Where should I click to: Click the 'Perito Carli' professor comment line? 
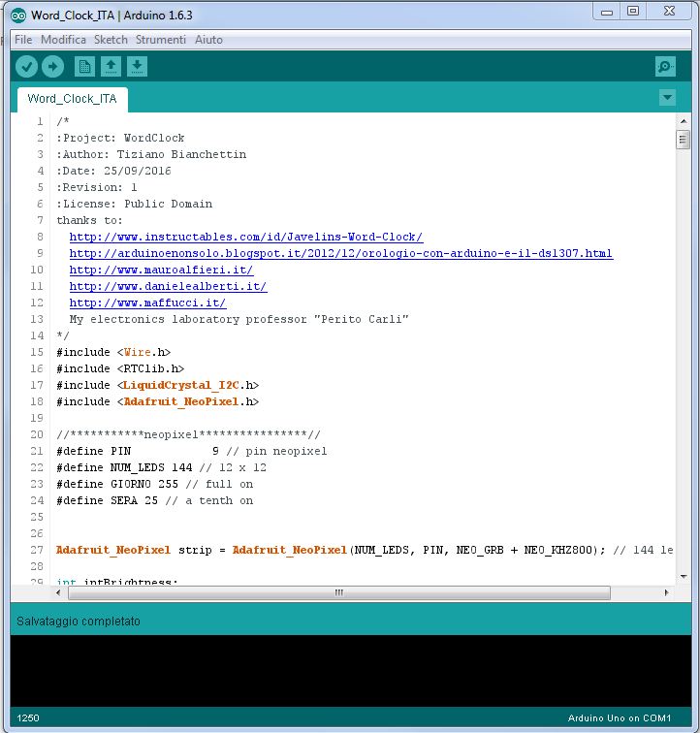click(239, 319)
